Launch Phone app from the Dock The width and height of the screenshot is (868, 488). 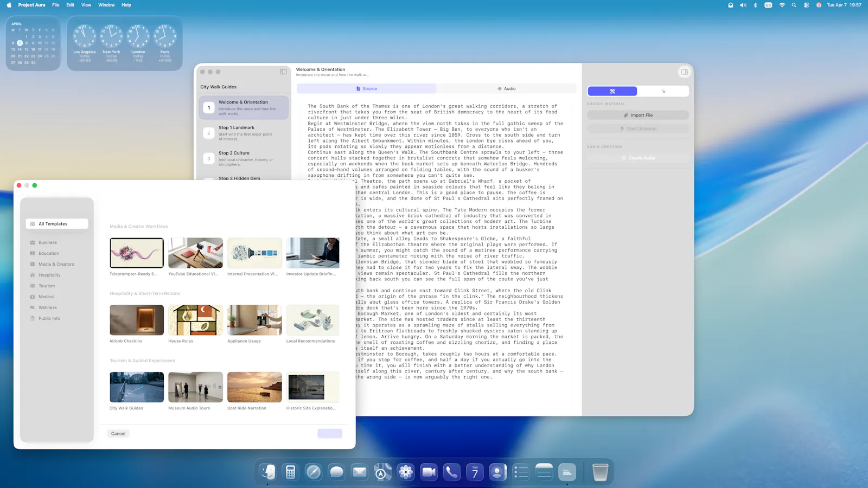(x=451, y=472)
